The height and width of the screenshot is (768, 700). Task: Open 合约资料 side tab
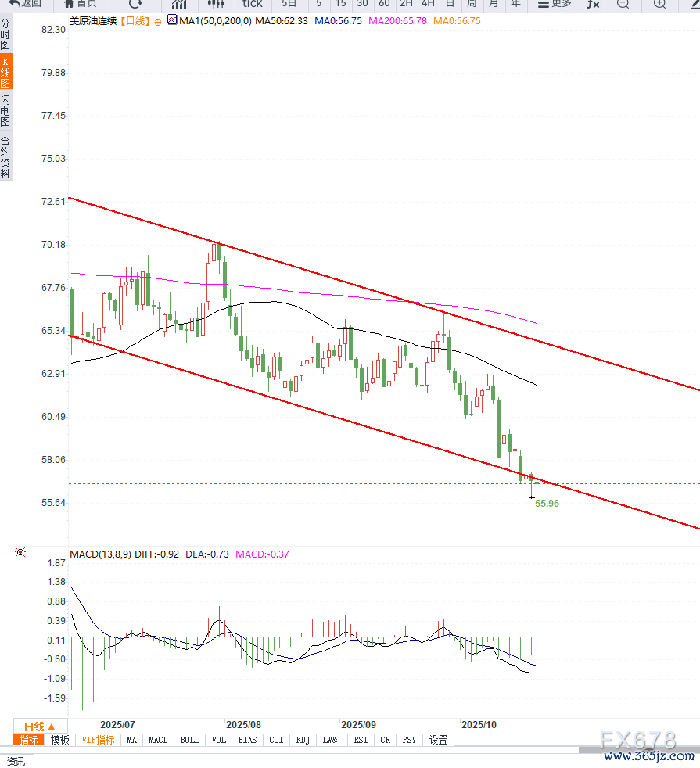click(x=5, y=157)
